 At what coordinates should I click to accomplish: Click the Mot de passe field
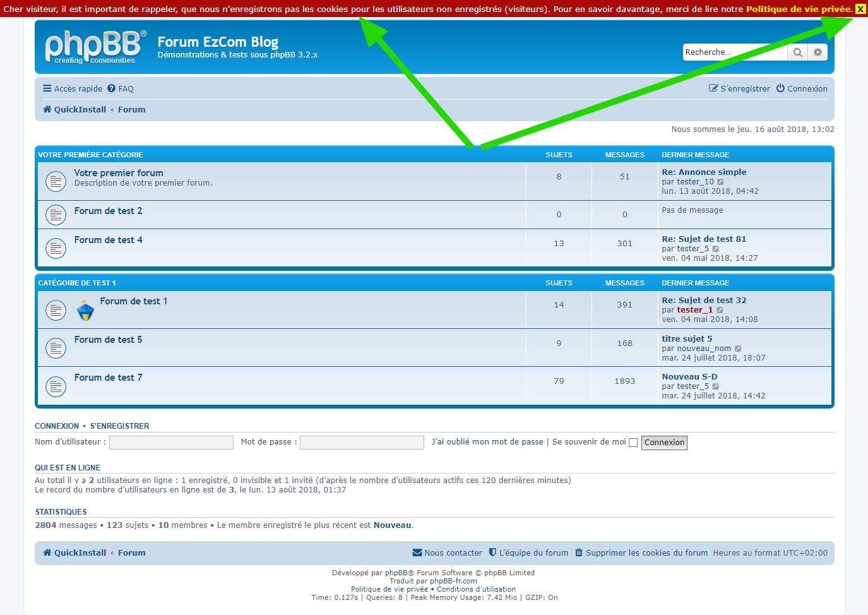coord(362,443)
